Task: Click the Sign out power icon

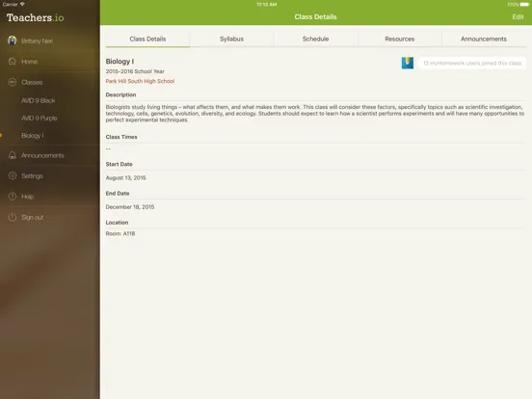Action: (x=13, y=217)
